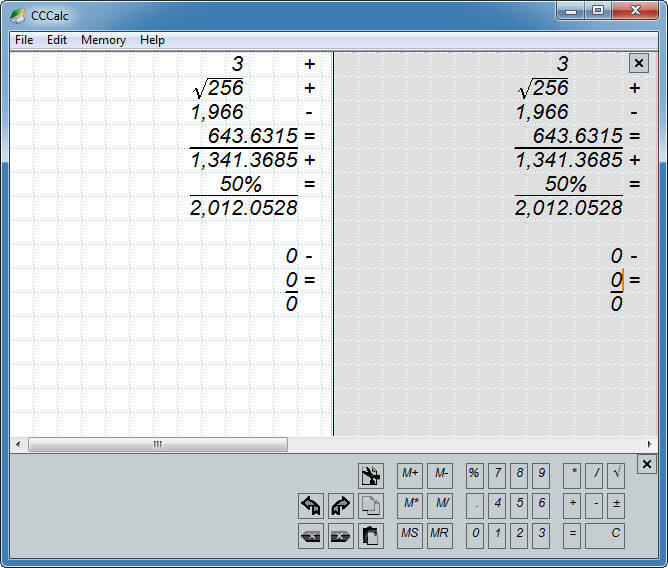Click the horizontal scrollbar thumb
This screenshot has width=668, height=568.
(158, 444)
